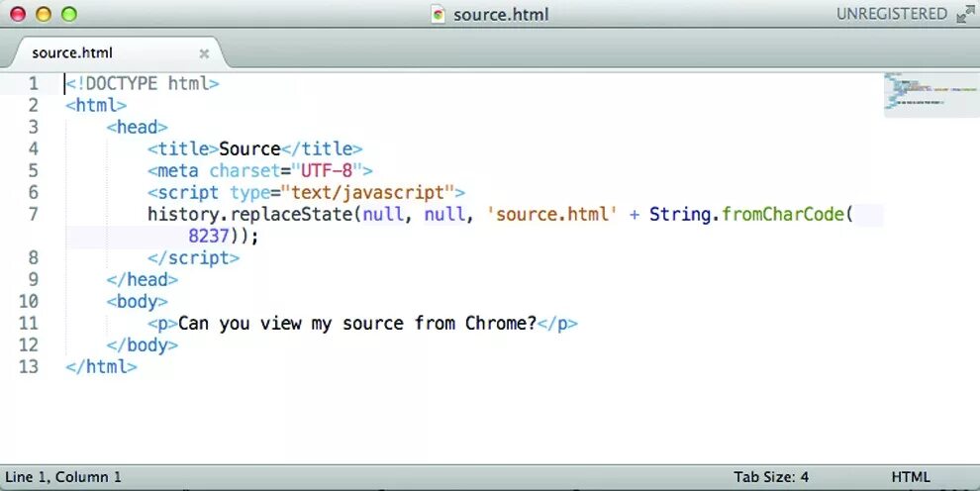
Task: Toggle fullscreen with the arrows icon
Action: pyautogui.click(x=965, y=14)
